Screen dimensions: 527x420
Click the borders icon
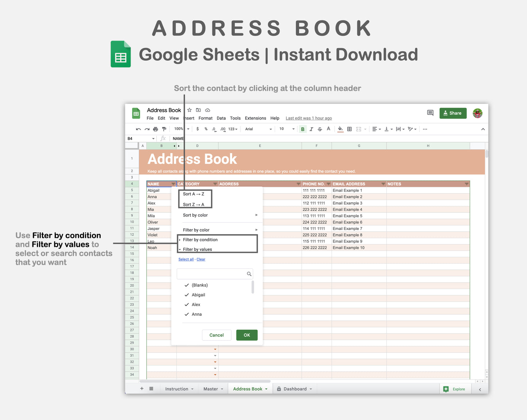349,129
